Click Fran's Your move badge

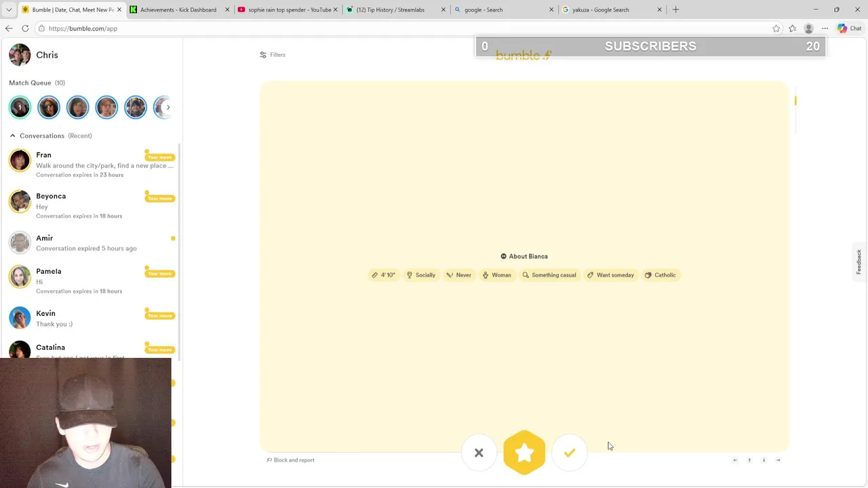tap(160, 157)
